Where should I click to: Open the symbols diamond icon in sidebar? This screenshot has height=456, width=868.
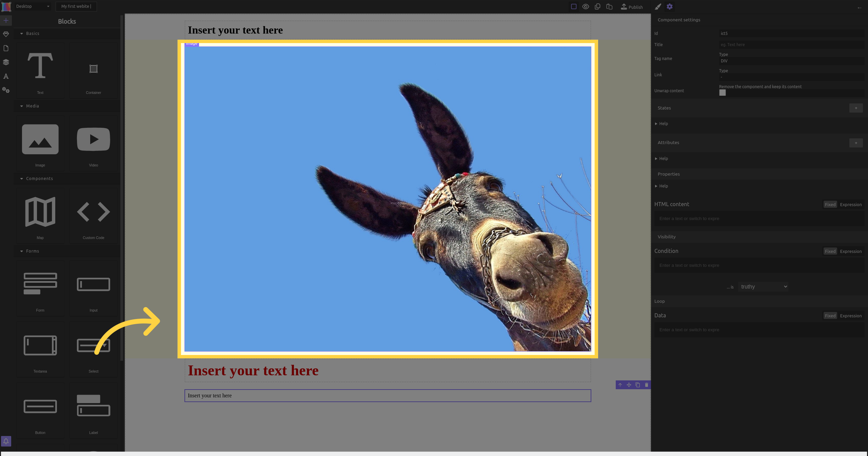(6, 34)
